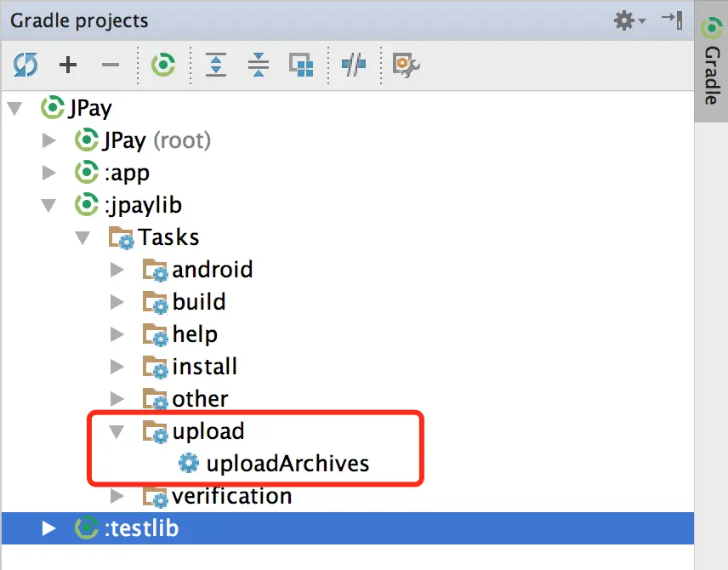Click the Gradle icon beside JPay (root)
This screenshot has width=728, height=570.
point(87,140)
